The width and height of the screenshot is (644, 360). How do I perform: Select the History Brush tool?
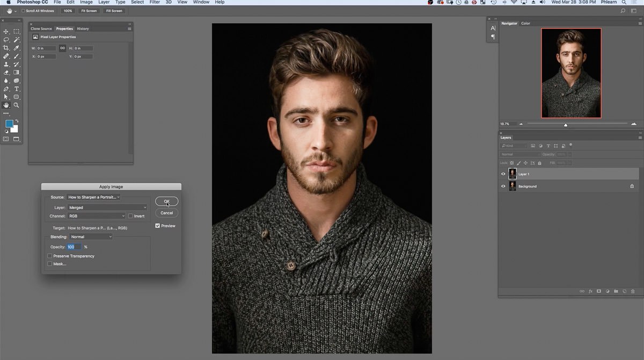point(17,64)
